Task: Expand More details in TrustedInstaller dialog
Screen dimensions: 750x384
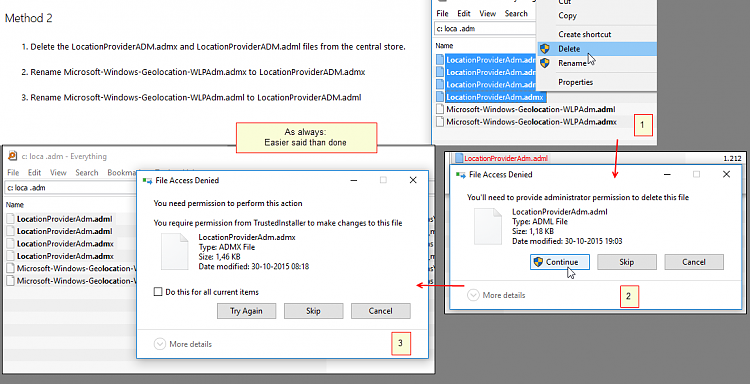Action: coord(183,344)
